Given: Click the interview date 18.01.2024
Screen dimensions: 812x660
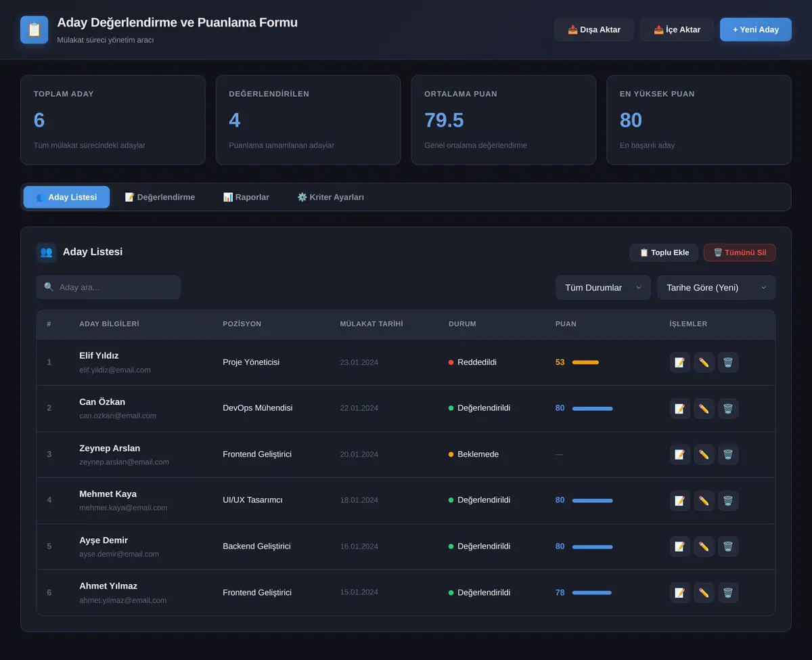Looking at the screenshot, I should pos(359,500).
